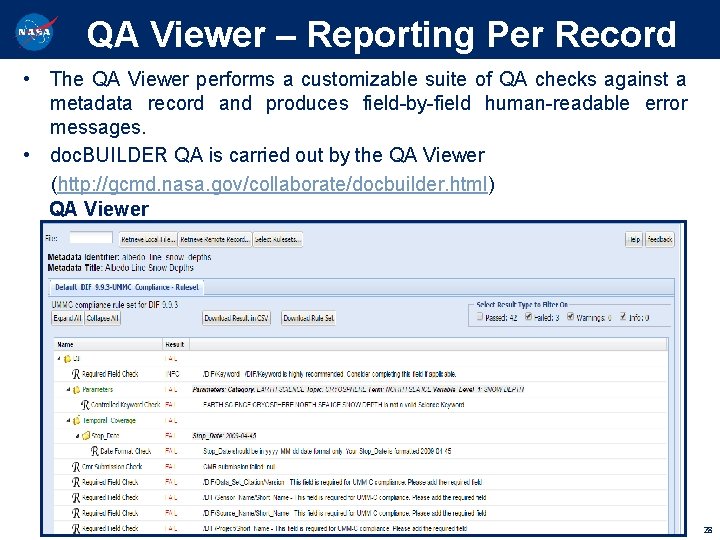
Task: Collapse the Stop_Date tree node
Action: [x=78, y=436]
